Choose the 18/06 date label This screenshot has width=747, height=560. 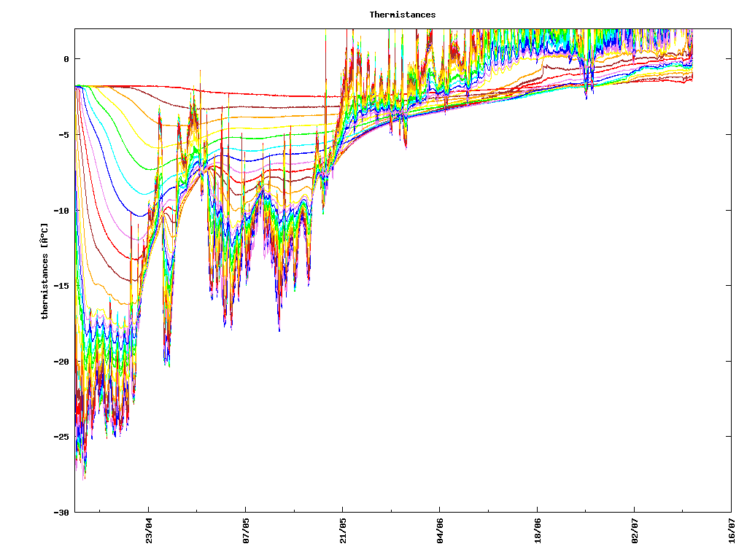click(538, 531)
